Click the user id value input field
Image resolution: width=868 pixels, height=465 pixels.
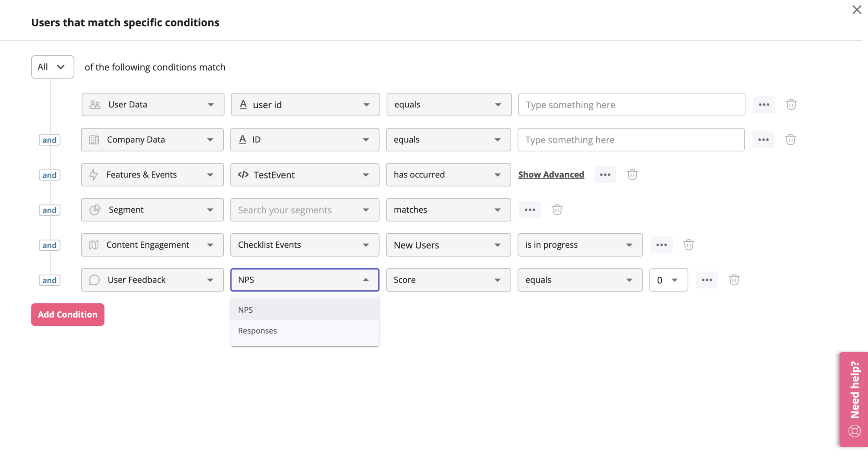[631, 104]
